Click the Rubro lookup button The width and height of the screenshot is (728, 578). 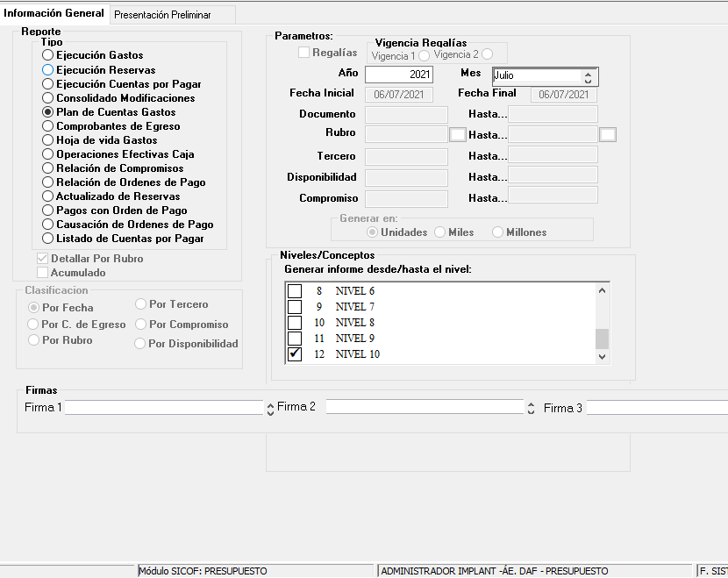tap(457, 134)
